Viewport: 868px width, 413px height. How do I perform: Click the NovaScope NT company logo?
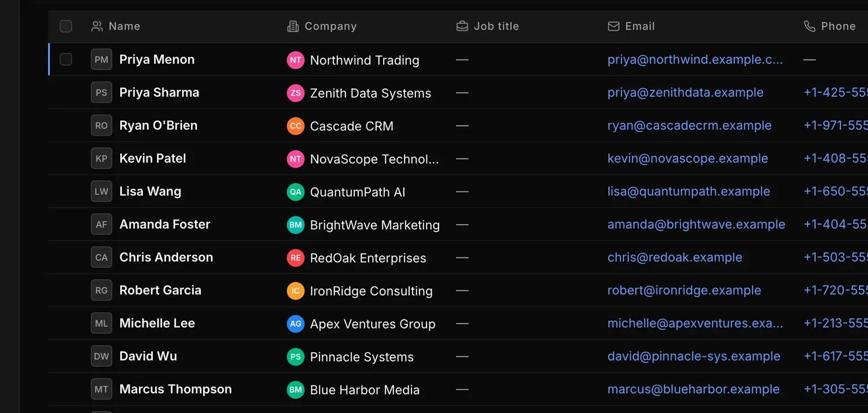click(296, 159)
